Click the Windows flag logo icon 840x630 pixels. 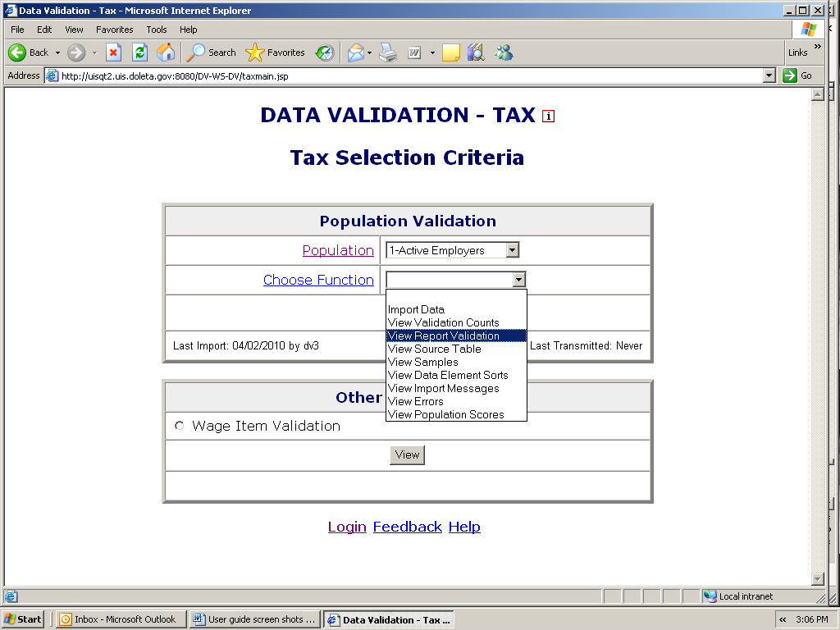[x=808, y=30]
